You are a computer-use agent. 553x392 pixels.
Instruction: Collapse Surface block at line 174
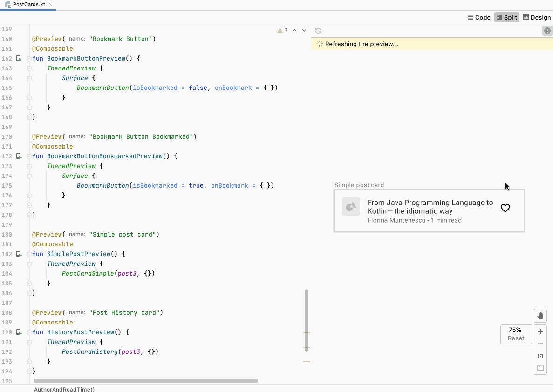coord(29,176)
